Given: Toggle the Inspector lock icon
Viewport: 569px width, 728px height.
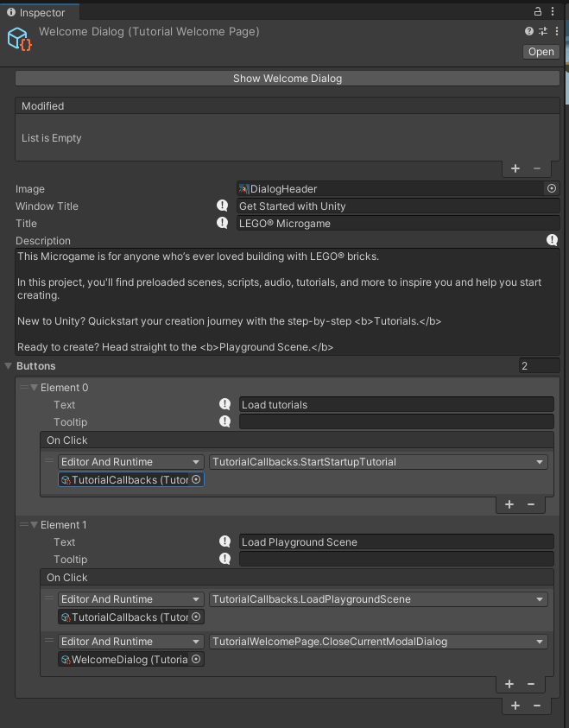Looking at the screenshot, I should (537, 11).
